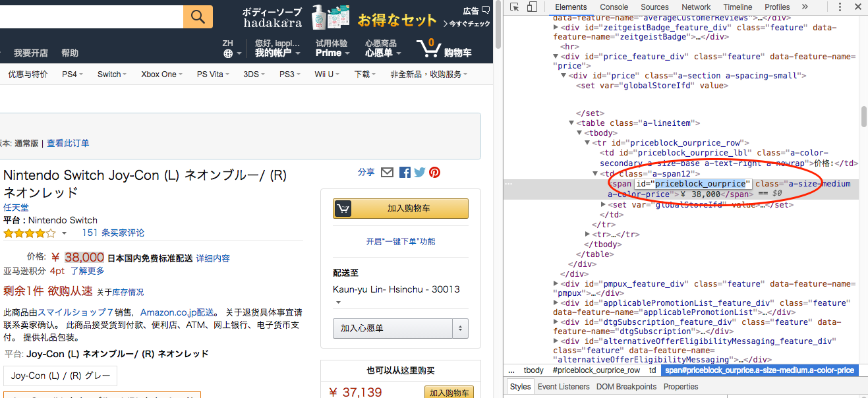Screen dimensions: 868x398
Task: Click the 了解更多 points link
Action: [x=88, y=271]
